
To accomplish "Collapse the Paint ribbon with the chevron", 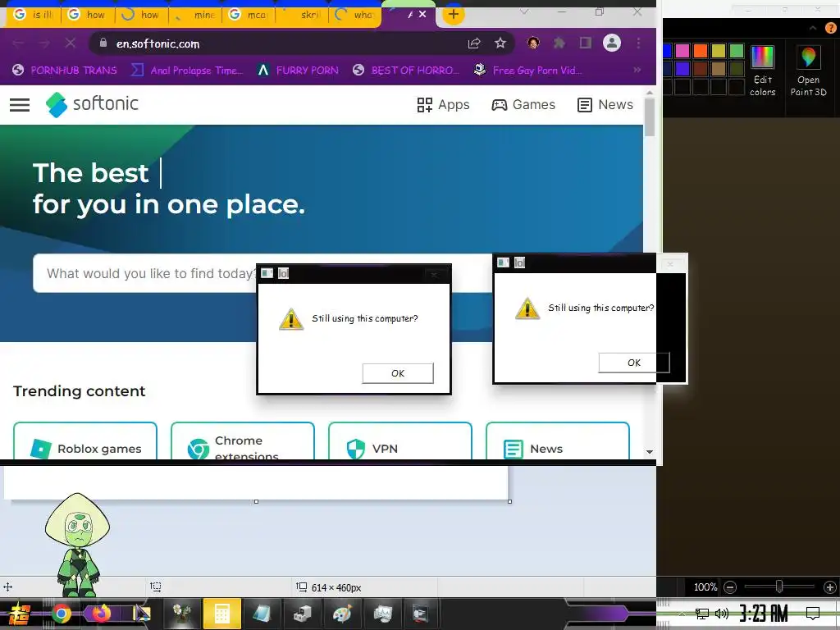I will 813,28.
